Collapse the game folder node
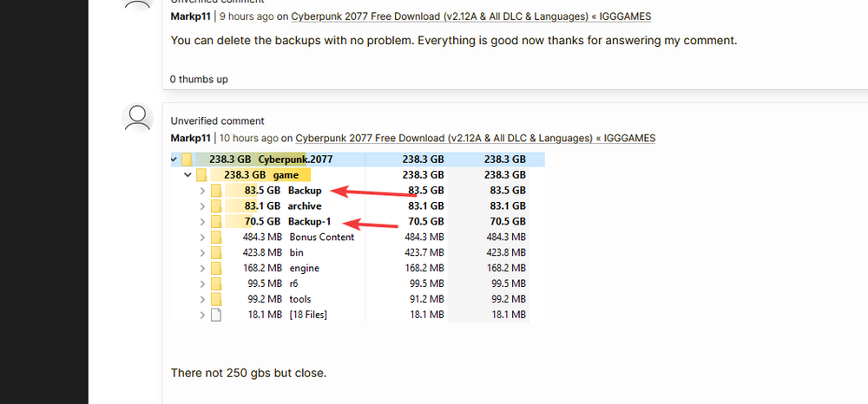Screen dimensions: 868x404 click(188, 175)
